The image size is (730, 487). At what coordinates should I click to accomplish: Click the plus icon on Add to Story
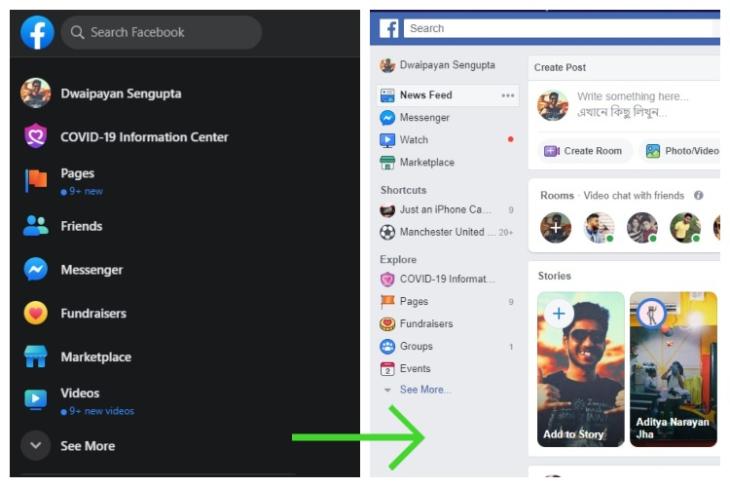559,313
